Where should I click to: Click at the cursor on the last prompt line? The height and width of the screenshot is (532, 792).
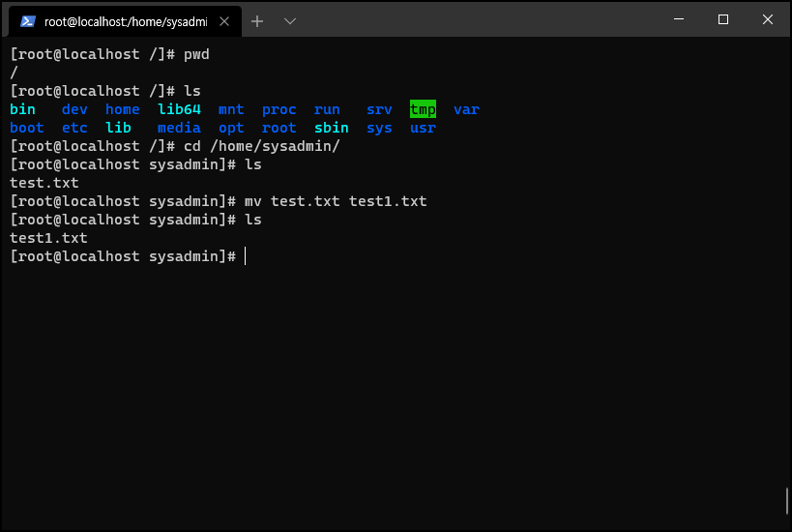point(246,256)
